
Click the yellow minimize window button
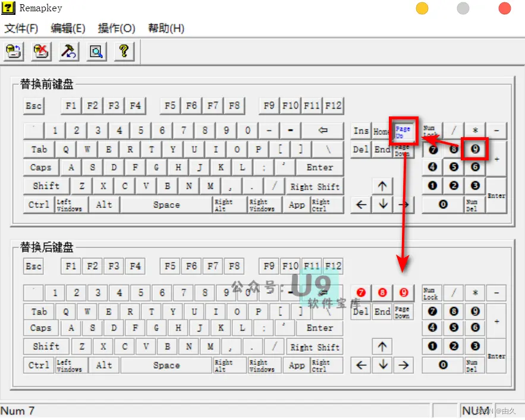pyautogui.click(x=422, y=8)
